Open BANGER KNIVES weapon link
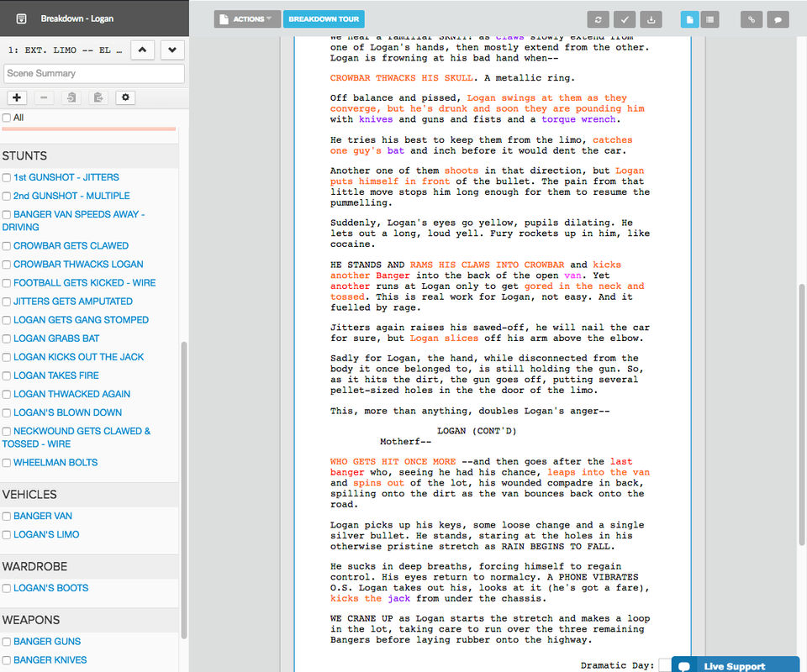Screen dimensions: 807x672 point(50,660)
